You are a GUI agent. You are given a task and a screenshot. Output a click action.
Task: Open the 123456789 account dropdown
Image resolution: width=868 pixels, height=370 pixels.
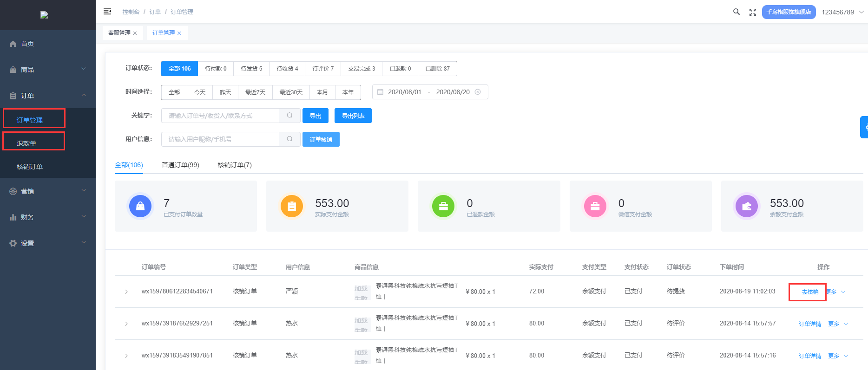[x=842, y=12]
